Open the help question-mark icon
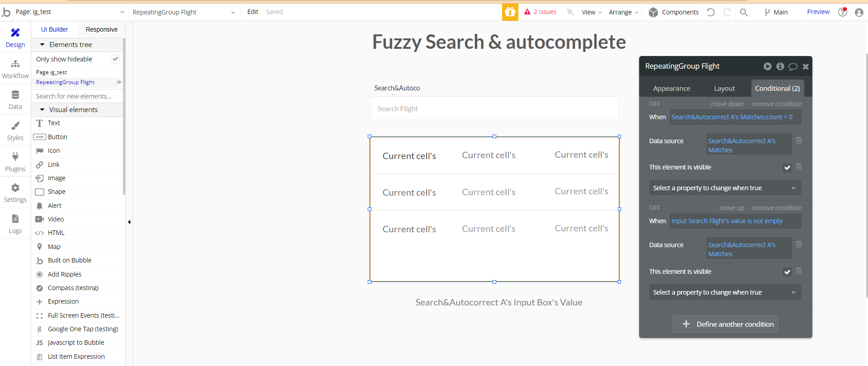The width and height of the screenshot is (868, 366). (x=842, y=12)
